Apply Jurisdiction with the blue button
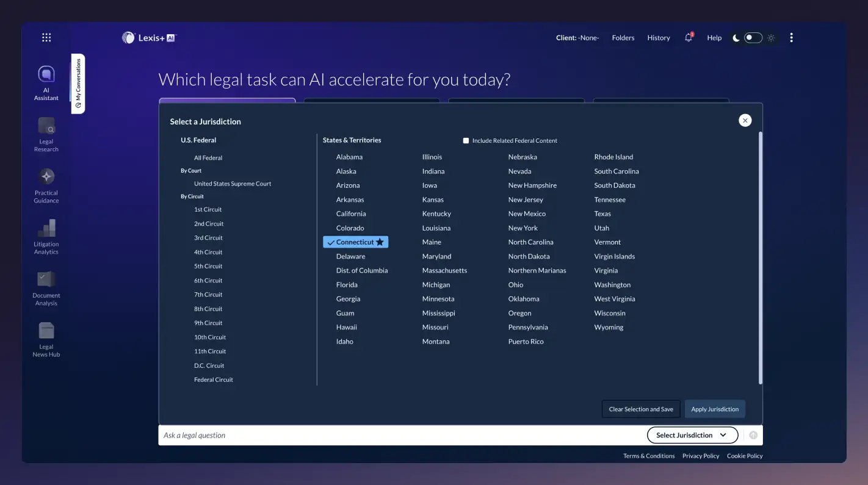 point(715,409)
